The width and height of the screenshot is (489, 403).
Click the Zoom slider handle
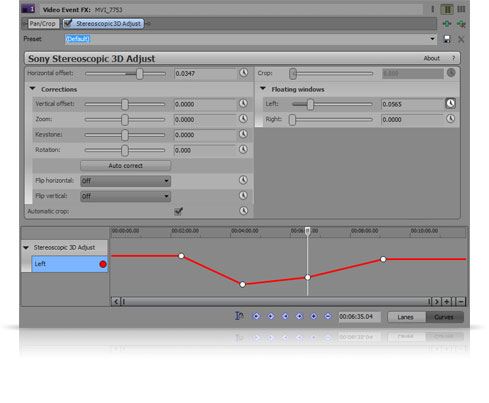[125, 120]
